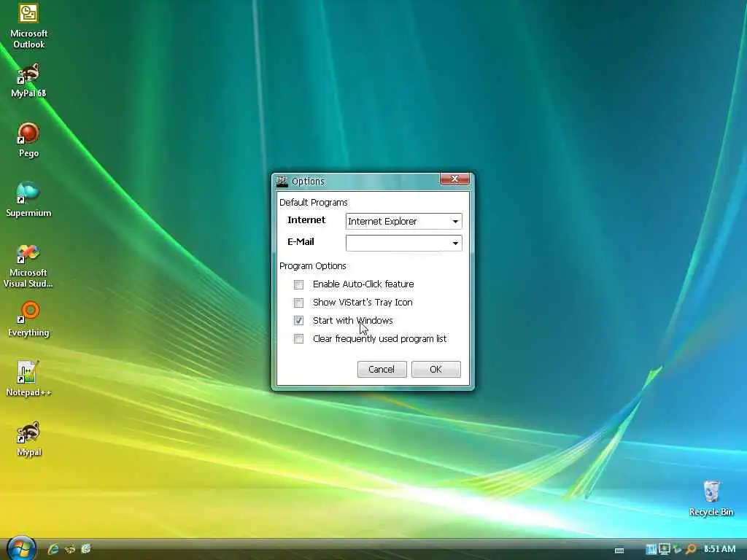Screen dimensions: 747x560
Task: Click the green arrow system tray icon
Action: 677,549
